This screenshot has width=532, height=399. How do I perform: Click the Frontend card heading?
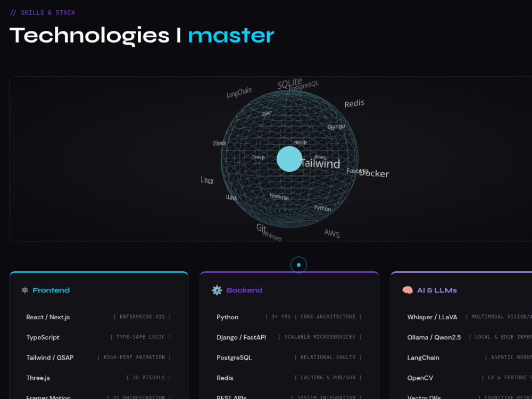click(51, 290)
